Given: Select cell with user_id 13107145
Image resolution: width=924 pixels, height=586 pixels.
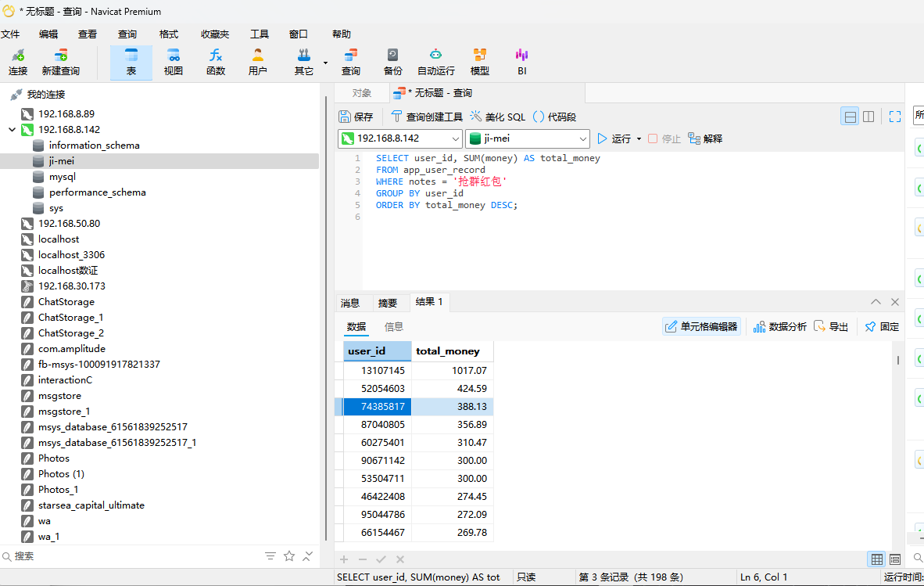Looking at the screenshot, I should point(377,371).
